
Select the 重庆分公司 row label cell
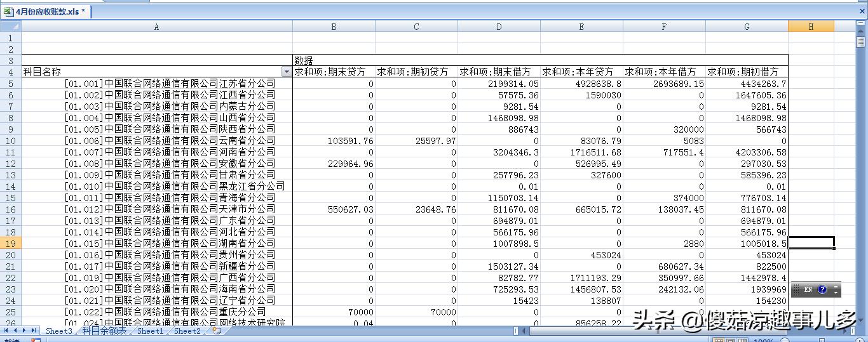tap(157, 312)
